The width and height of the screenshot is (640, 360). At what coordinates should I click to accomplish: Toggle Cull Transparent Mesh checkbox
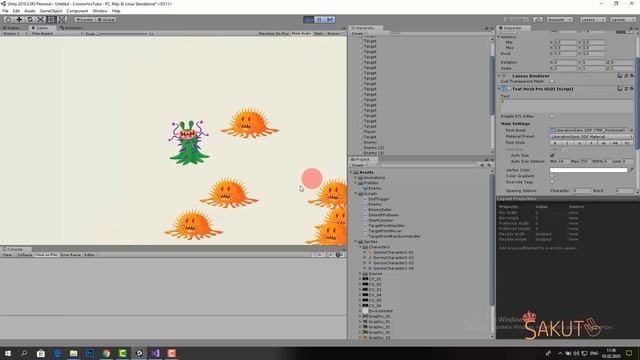click(x=552, y=82)
